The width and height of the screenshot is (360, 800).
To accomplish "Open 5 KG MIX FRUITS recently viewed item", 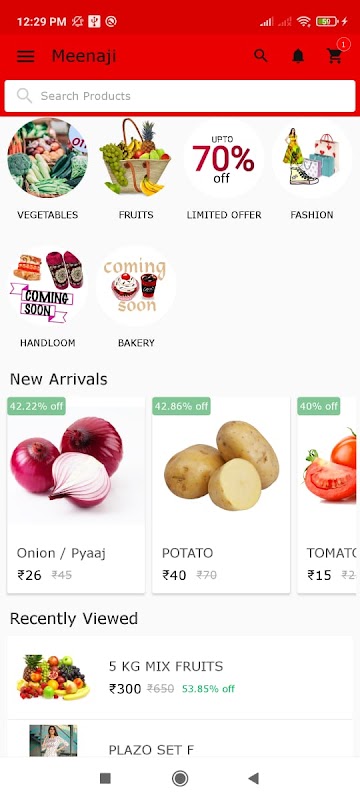I will [180, 677].
